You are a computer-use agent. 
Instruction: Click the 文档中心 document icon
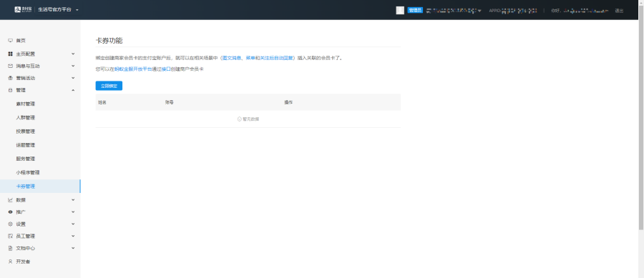point(10,248)
